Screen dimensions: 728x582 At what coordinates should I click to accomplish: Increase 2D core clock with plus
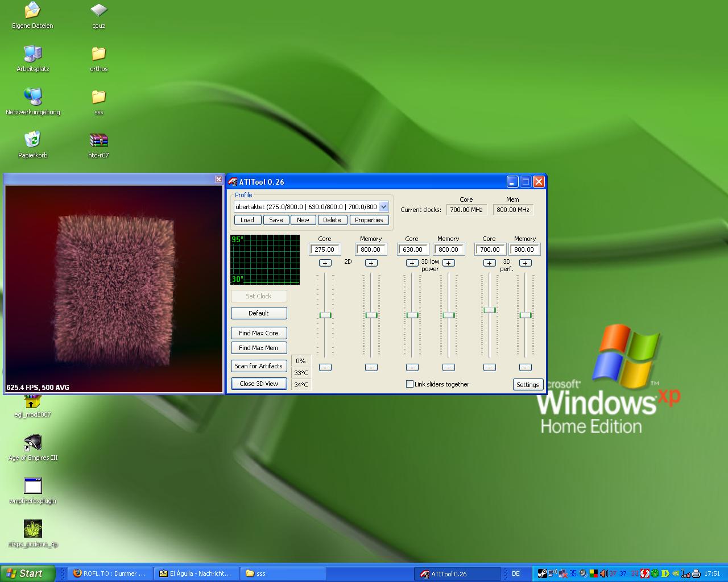click(325, 263)
